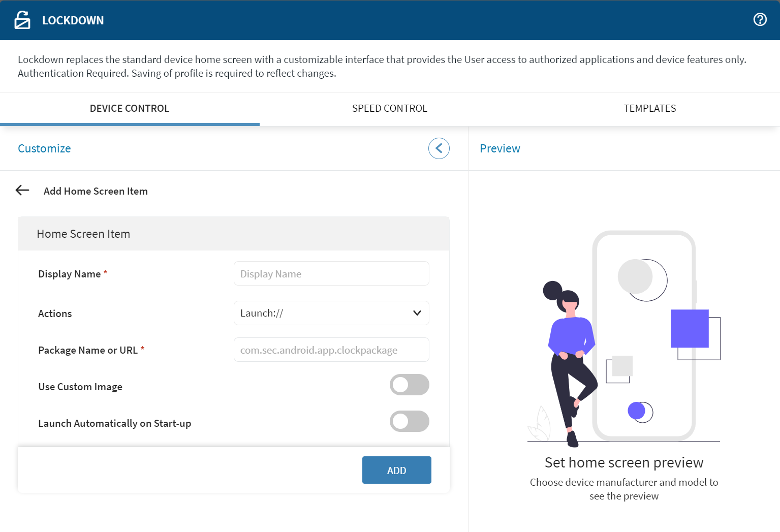Focus the Display Name input field
Screen dimensions: 780x532
click(x=331, y=274)
